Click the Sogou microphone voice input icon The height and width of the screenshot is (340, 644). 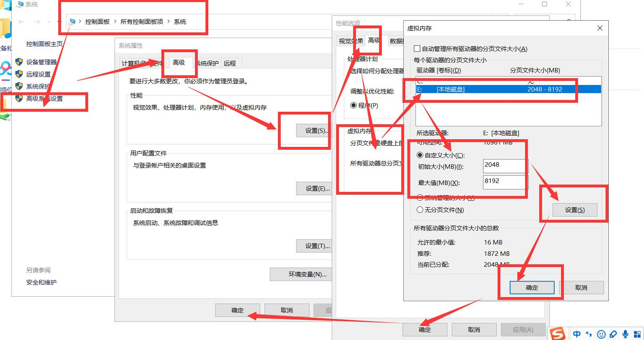(626, 334)
